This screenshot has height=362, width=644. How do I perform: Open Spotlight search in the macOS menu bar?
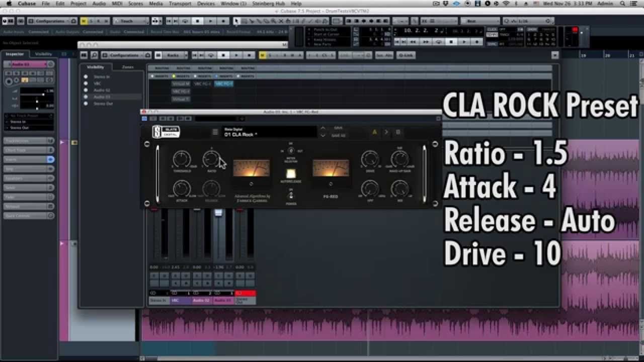(622, 4)
